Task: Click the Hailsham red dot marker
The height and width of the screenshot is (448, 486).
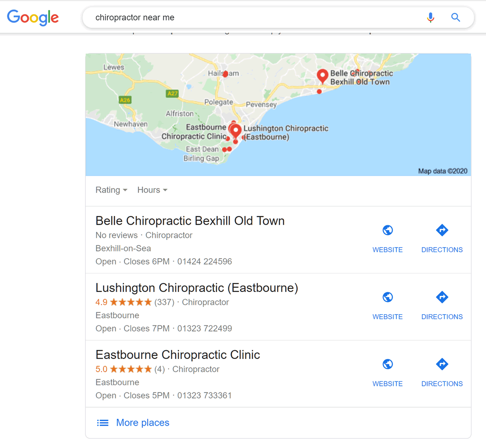Action: (x=226, y=74)
